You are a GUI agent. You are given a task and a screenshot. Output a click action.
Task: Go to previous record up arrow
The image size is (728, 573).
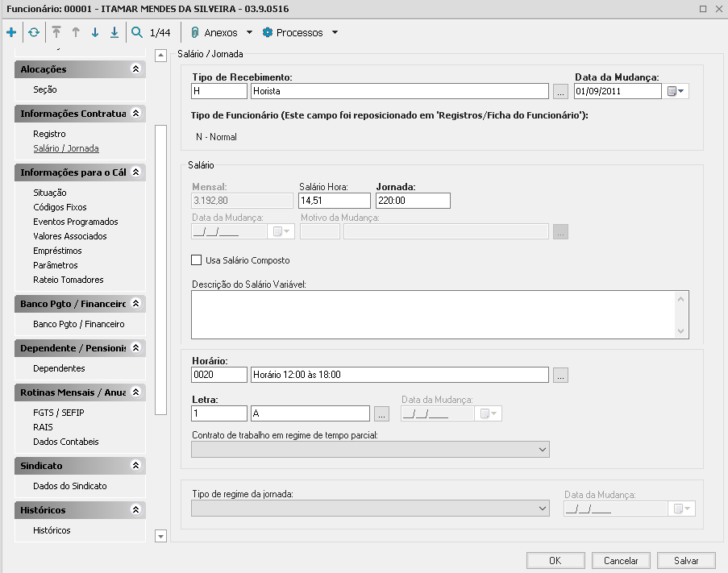76,32
